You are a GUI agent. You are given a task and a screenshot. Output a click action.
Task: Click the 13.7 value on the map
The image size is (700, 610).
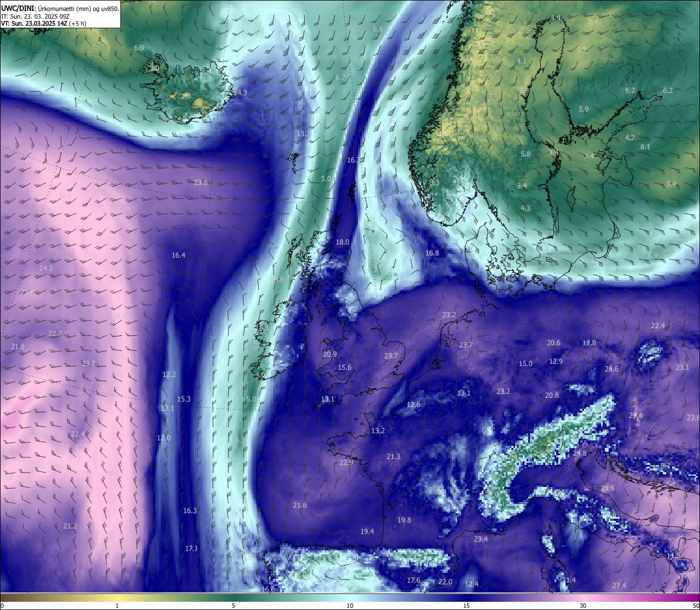[x=304, y=134]
